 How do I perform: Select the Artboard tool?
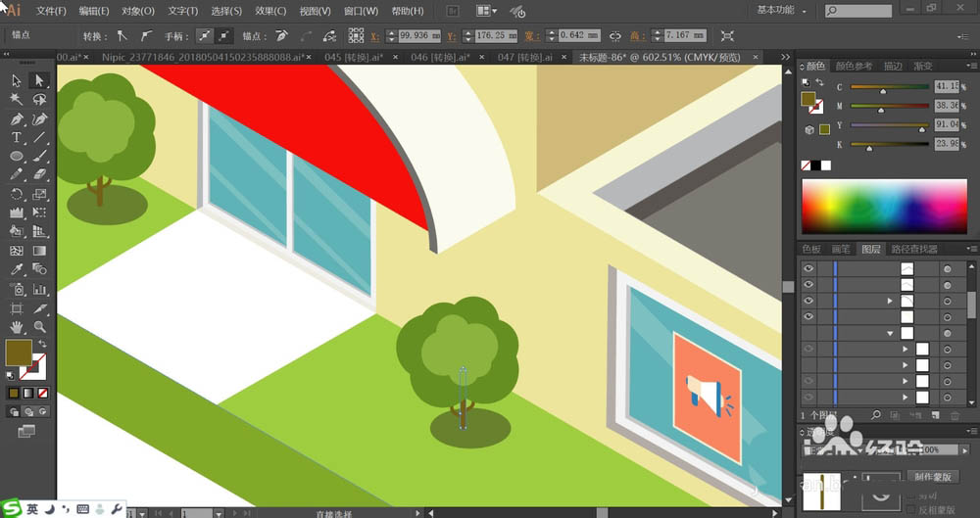tap(17, 308)
